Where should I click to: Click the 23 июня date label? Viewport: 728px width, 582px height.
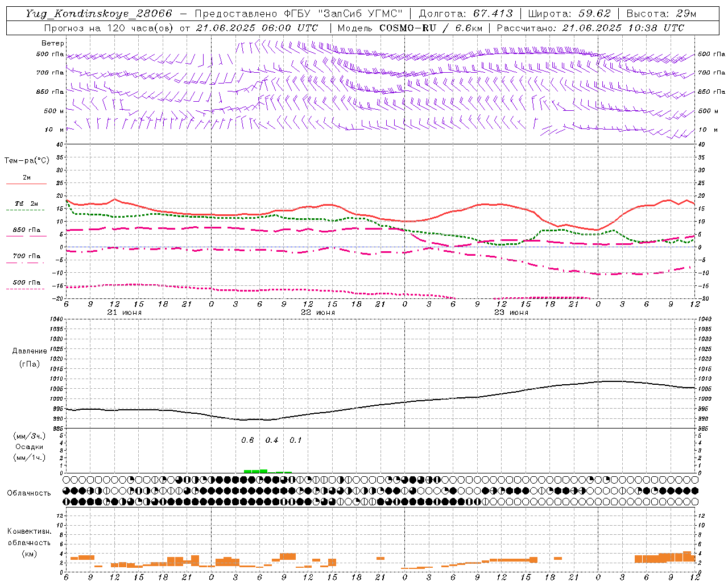click(x=511, y=313)
